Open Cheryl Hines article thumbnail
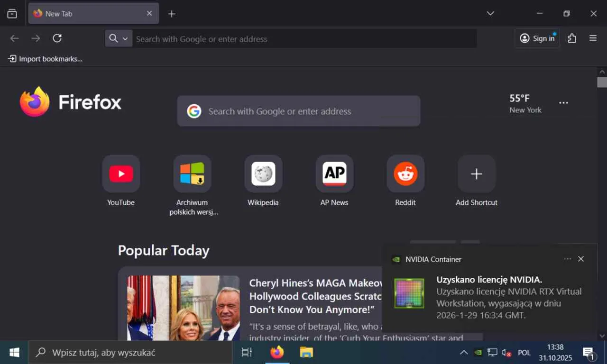The height and width of the screenshot is (364, 607). coord(184,308)
